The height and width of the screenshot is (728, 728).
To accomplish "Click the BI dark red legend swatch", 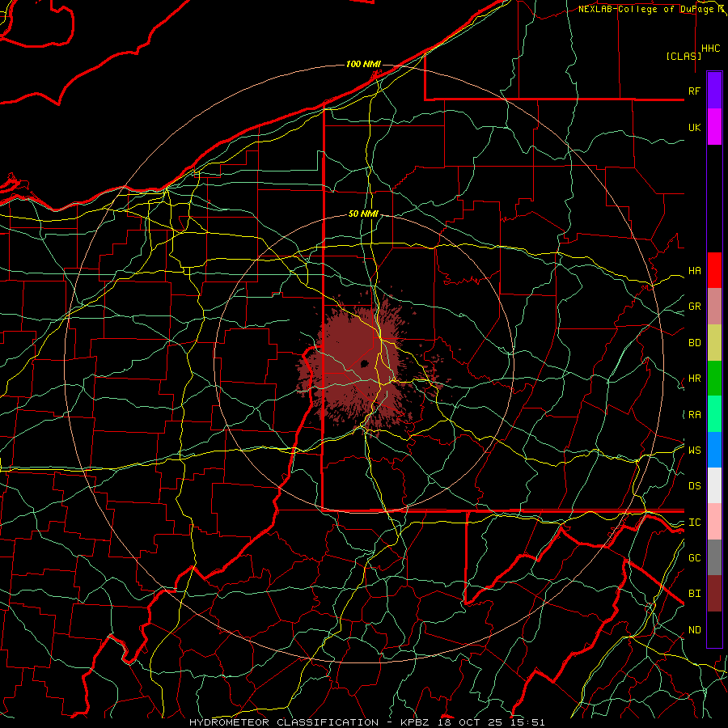I will click(x=714, y=594).
